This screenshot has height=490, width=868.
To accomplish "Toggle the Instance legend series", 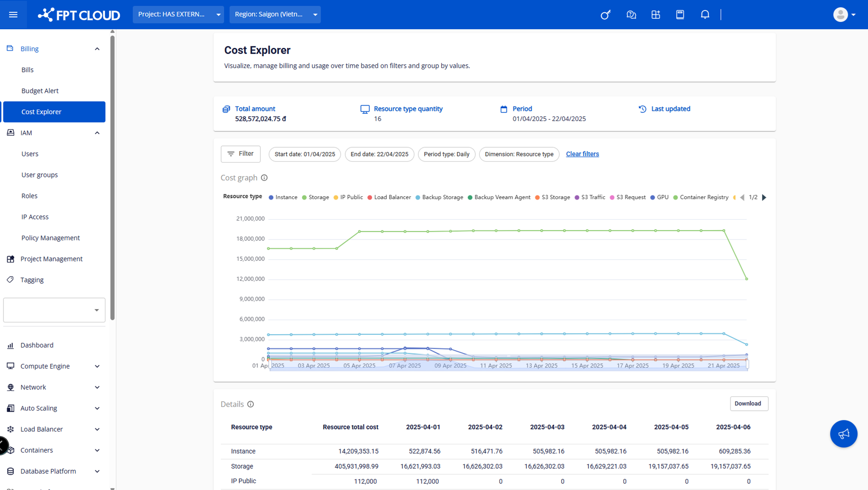I will [283, 197].
